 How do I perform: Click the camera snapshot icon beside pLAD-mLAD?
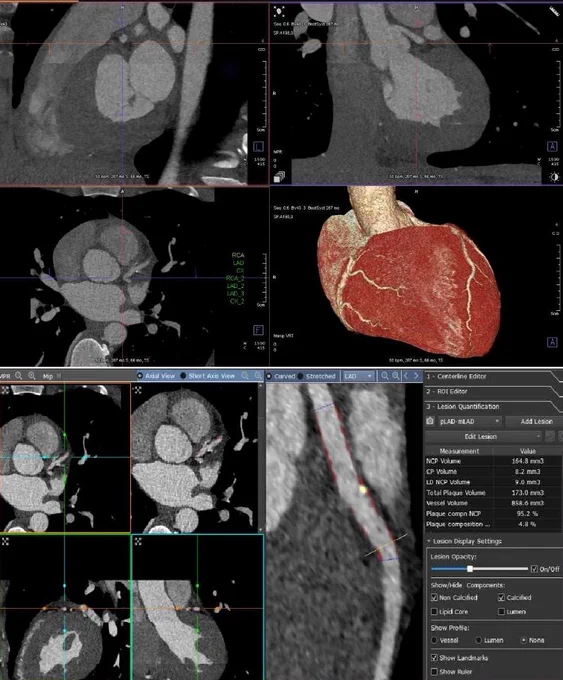430,421
